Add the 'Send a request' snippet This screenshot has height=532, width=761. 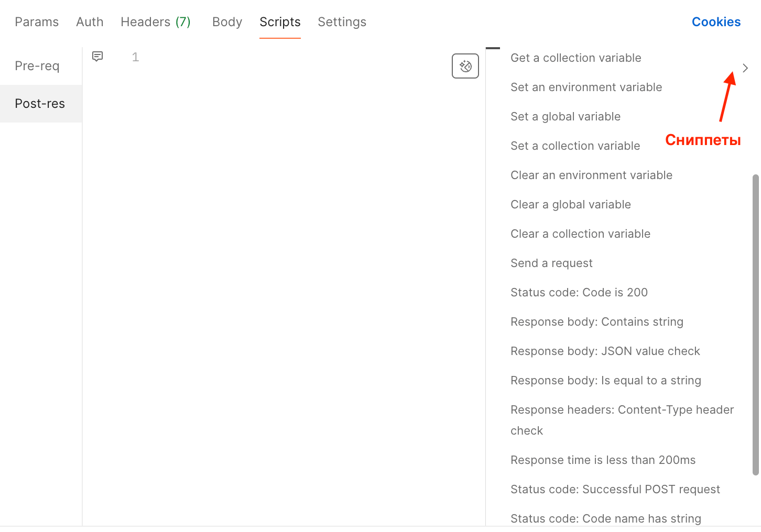(551, 263)
